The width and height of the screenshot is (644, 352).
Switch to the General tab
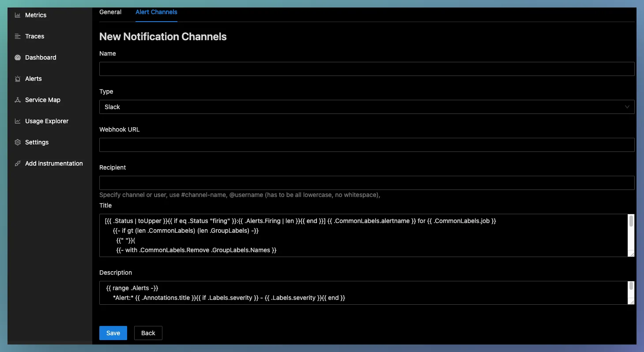tap(110, 12)
